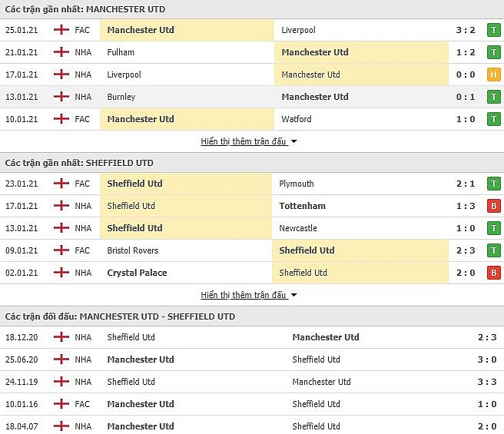Click green T badge for Manchester Utd vs Liverpool
Image resolution: width=504 pixels, height=434 pixels.
[x=494, y=30]
